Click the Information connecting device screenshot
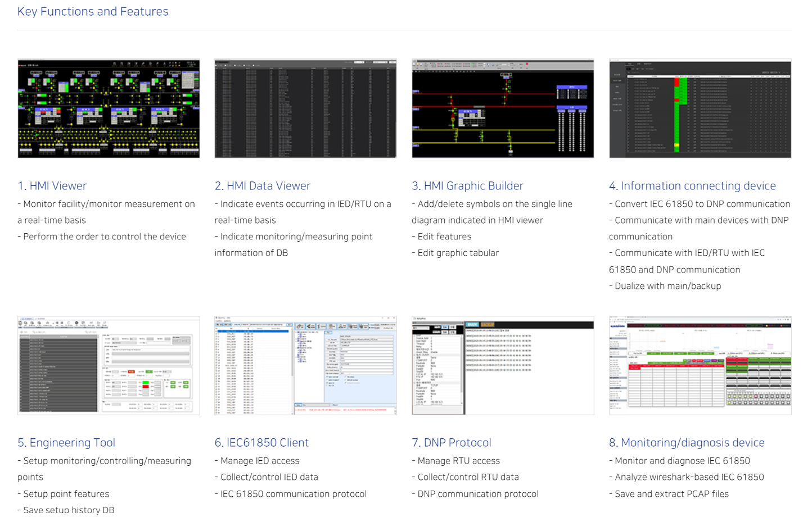Image resolution: width=812 pixels, height=517 pixels. [700, 108]
